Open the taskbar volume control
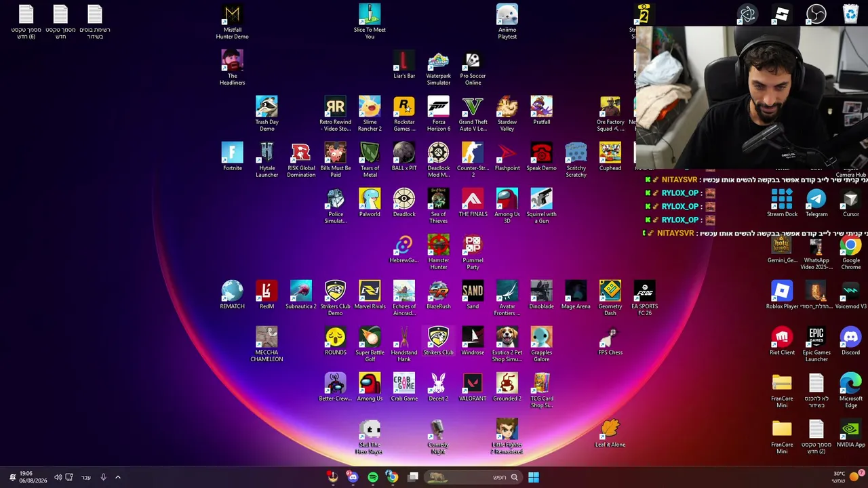The width and height of the screenshot is (868, 488). click(58, 477)
